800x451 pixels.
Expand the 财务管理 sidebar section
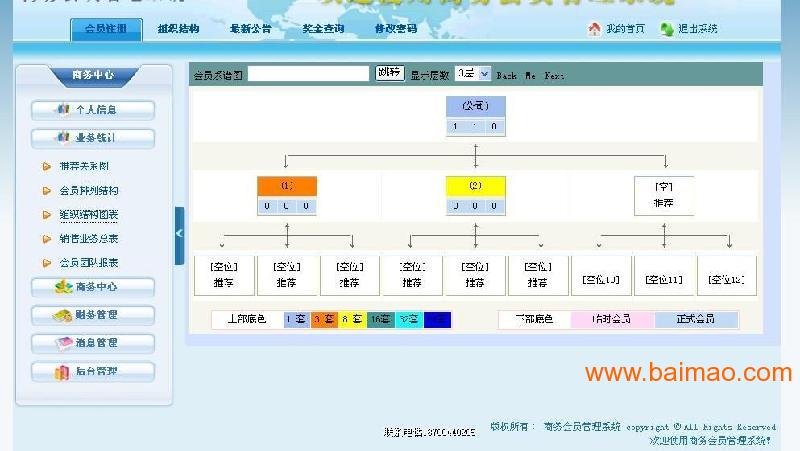pos(93,315)
